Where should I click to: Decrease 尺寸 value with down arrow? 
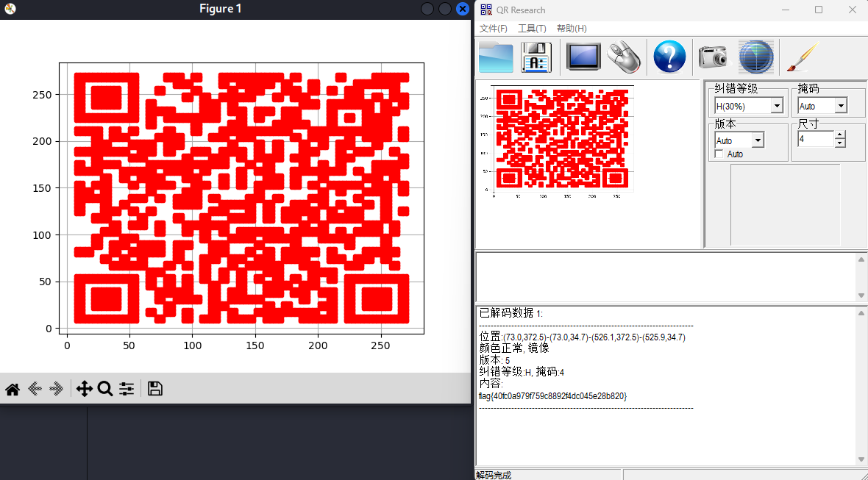tap(840, 143)
